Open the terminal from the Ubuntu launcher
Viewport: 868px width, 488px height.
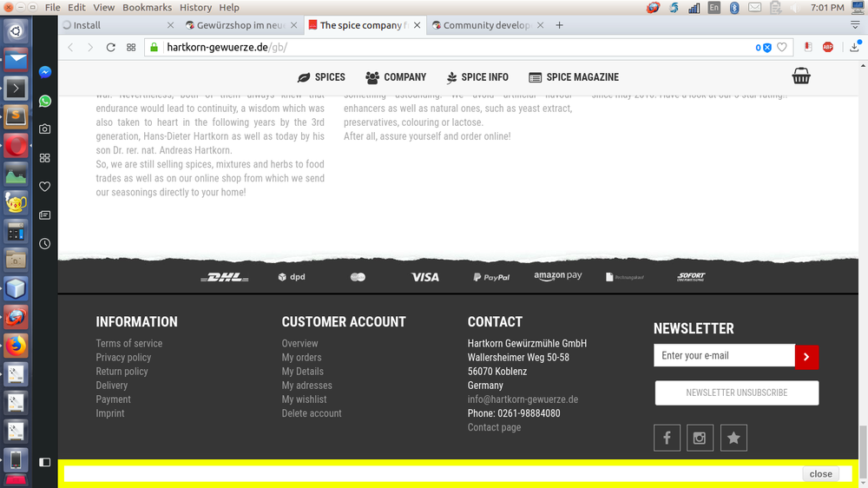(16, 88)
